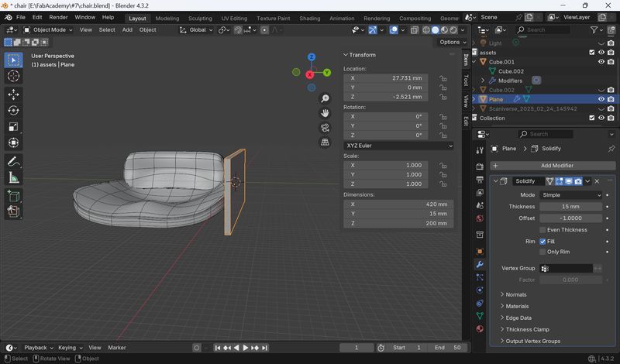620x364 pixels.
Task: Open the Render menu
Action: (x=58, y=17)
